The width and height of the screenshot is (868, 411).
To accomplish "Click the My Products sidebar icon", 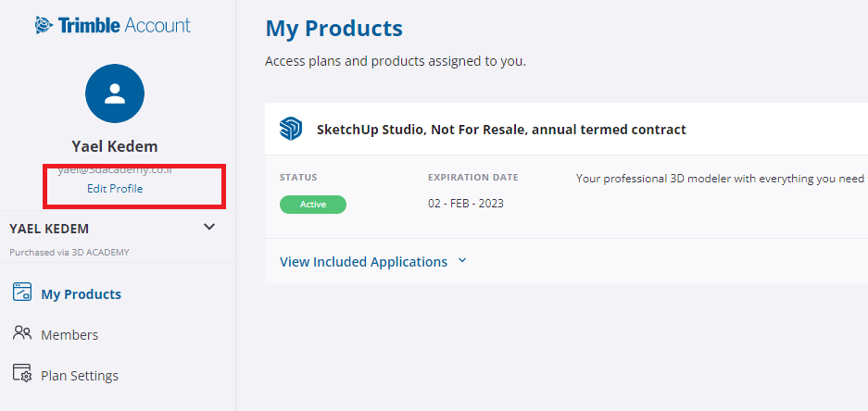I will [22, 293].
